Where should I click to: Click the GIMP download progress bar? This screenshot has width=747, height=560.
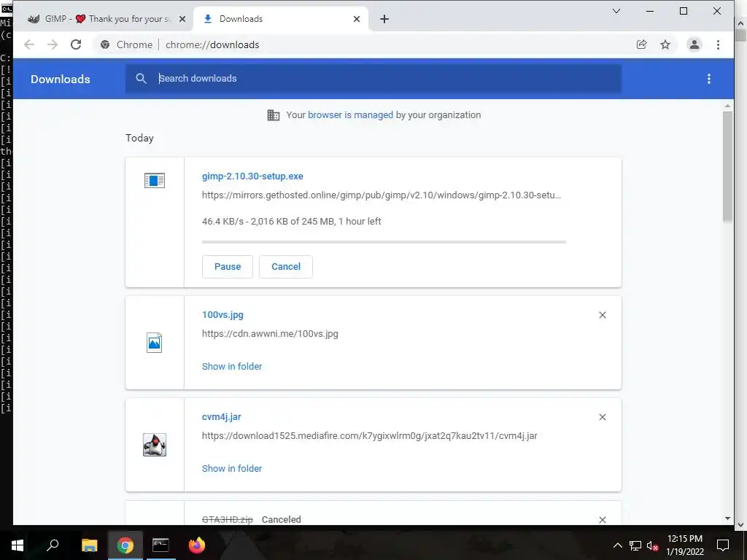coord(384,242)
